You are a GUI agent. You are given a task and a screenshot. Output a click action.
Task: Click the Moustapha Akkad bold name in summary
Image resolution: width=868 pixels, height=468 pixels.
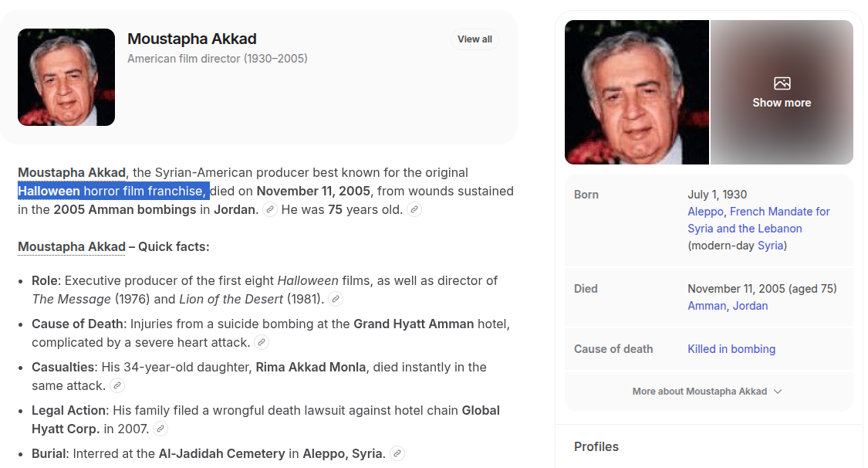pyautogui.click(x=72, y=173)
